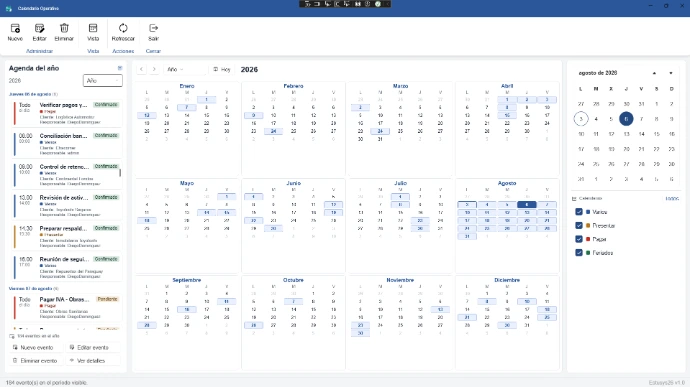690x387 pixels.
Task: Click the Todos link in Calendarios section
Action: [672, 199]
